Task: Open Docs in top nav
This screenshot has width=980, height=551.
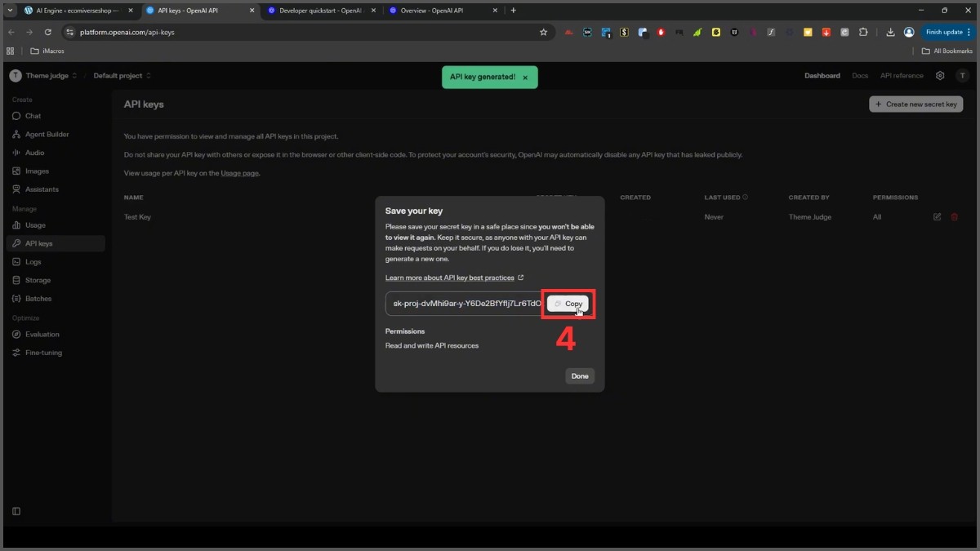Action: 860,76
